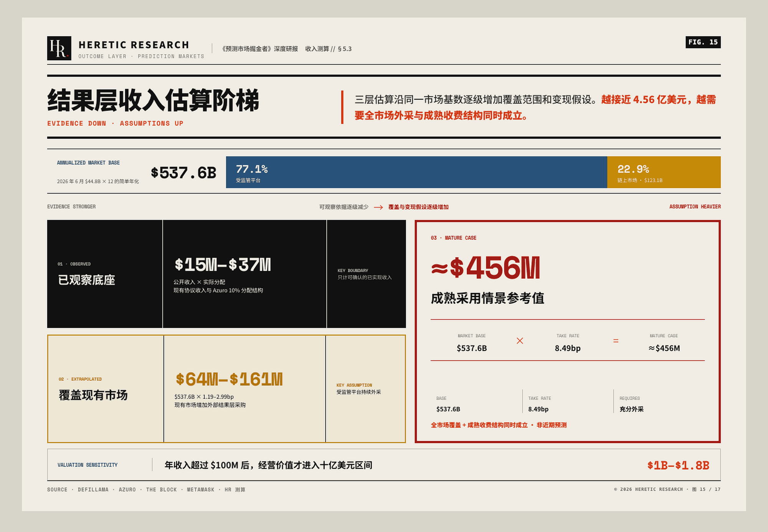
Task: Click the $1B–$1.8B valuation range
Action: click(x=678, y=465)
